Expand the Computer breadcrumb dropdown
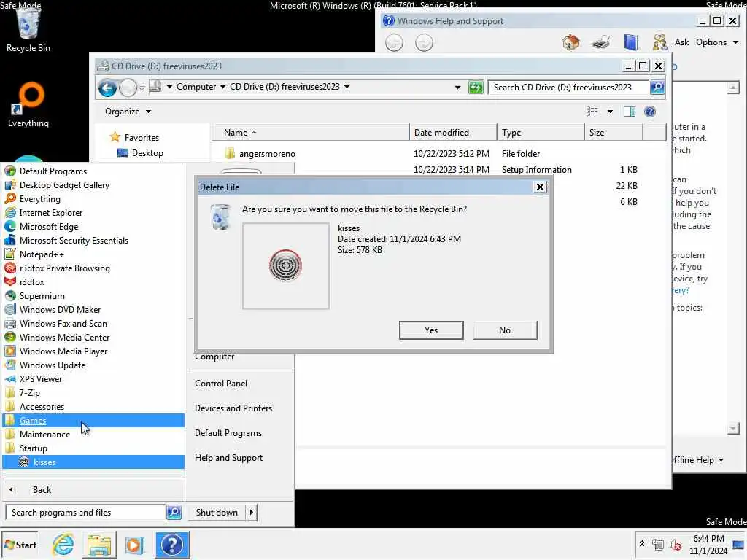 (x=222, y=87)
